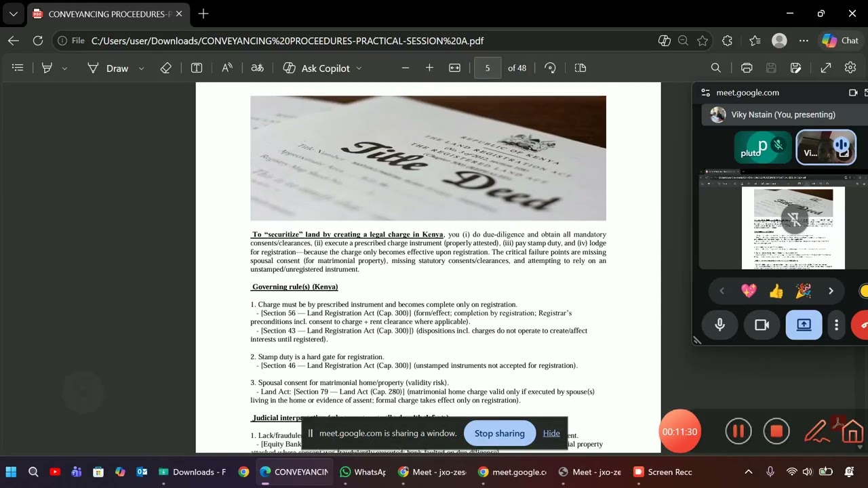Refresh the browser page

click(x=38, y=41)
